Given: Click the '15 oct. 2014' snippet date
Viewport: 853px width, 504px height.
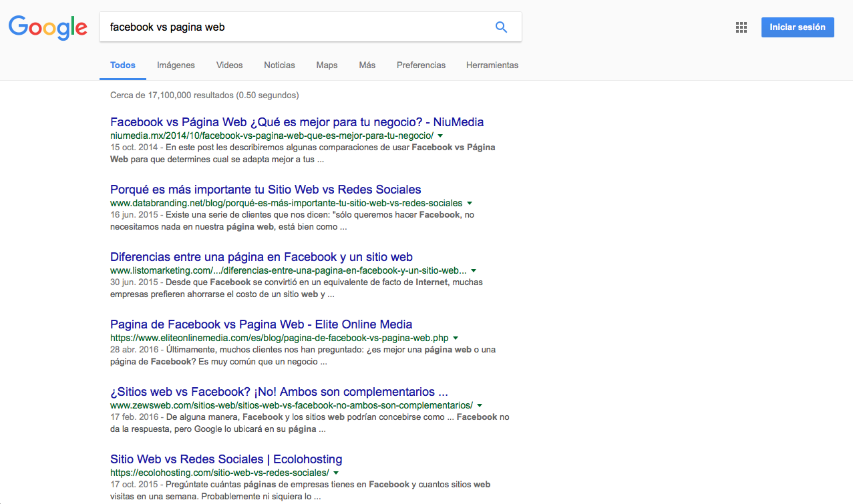Looking at the screenshot, I should pos(134,147).
